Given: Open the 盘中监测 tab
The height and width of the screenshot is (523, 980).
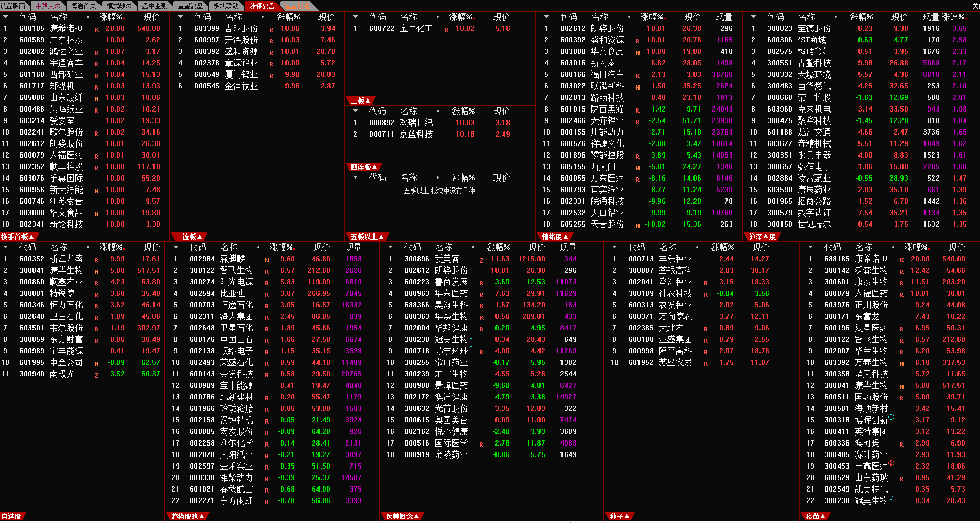Looking at the screenshot, I should point(155,6).
